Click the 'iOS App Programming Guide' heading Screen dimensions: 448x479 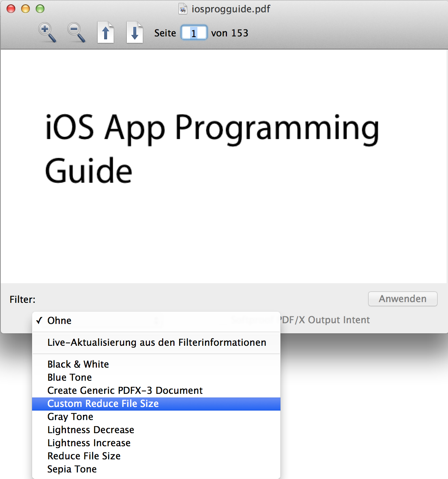pos(212,149)
